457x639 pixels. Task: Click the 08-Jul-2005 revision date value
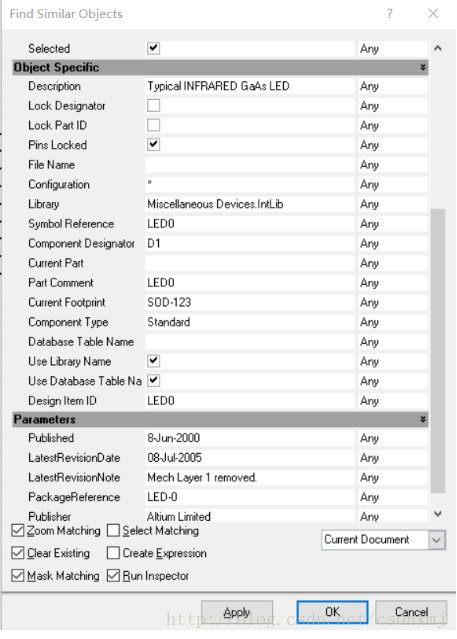coord(249,458)
